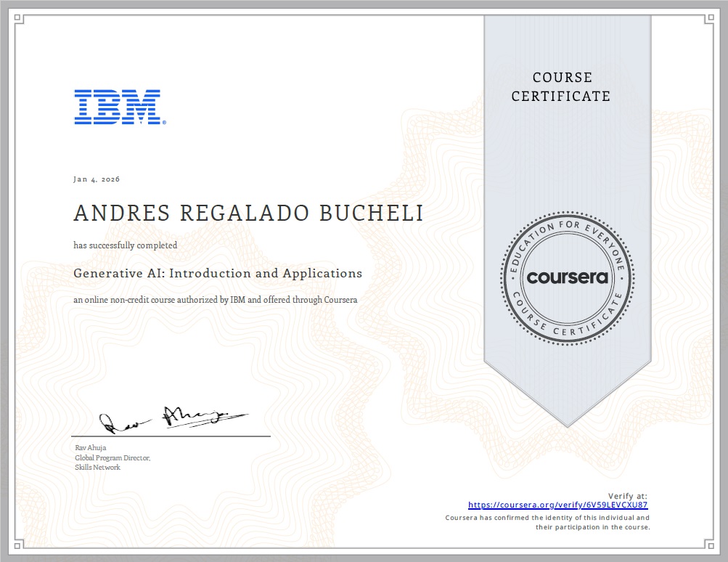Click the date Jan 4, 2026
The image size is (728, 562).
coord(97,179)
